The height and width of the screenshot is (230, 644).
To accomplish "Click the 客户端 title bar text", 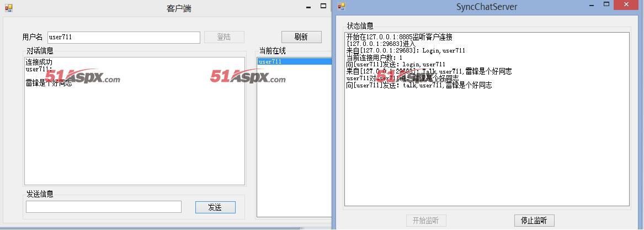I will coord(179,9).
